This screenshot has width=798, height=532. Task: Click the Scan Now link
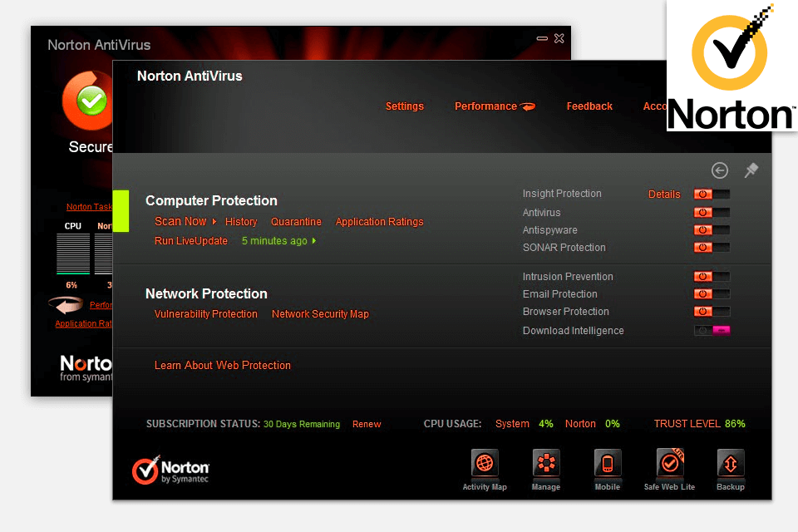click(180, 221)
